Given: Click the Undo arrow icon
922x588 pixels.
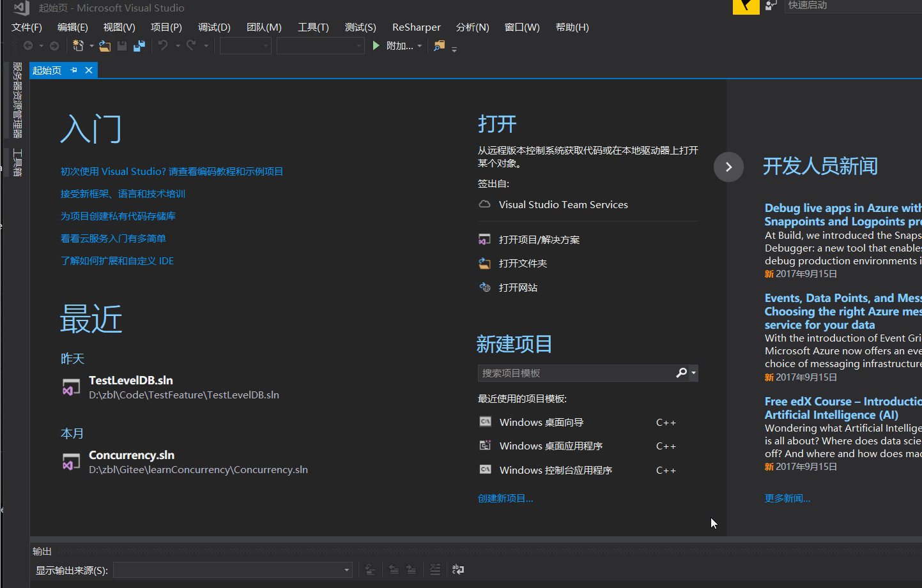Looking at the screenshot, I should (x=163, y=45).
